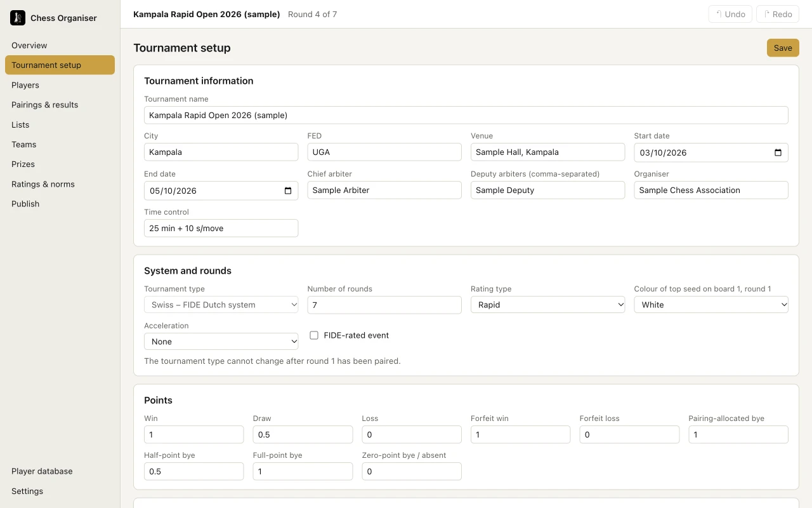Open Colour of top seed dropdown
Screen dimensions: 812x508
tap(711, 305)
